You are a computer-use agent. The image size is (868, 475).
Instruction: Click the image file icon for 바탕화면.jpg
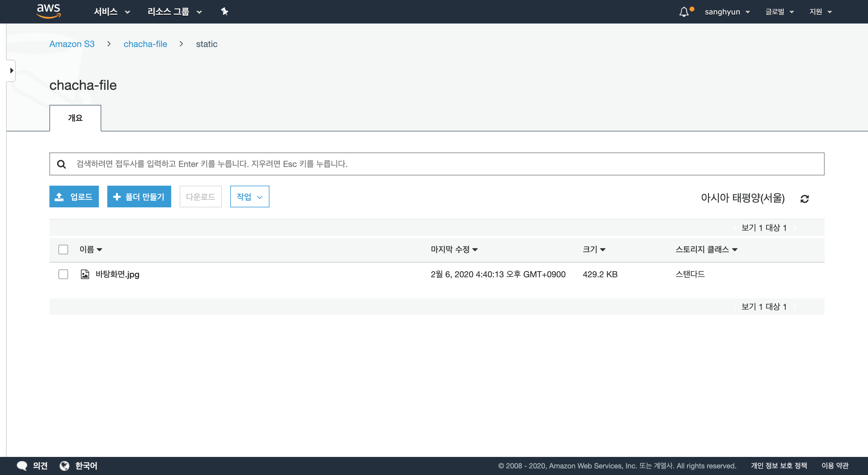tap(85, 274)
